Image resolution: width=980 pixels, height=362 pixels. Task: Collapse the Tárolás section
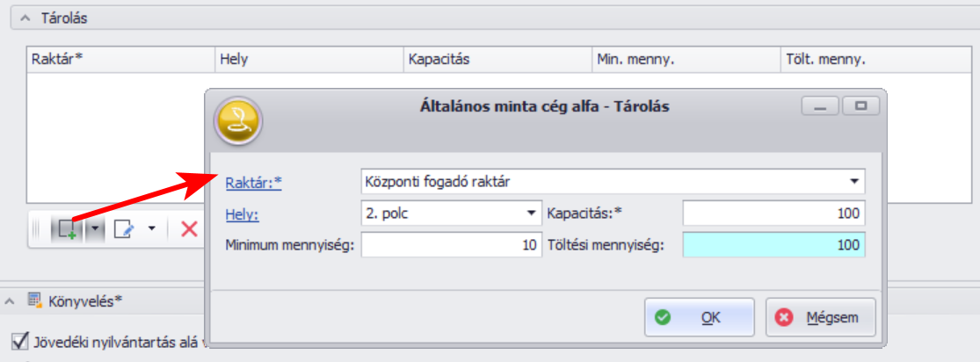tap(25, 18)
